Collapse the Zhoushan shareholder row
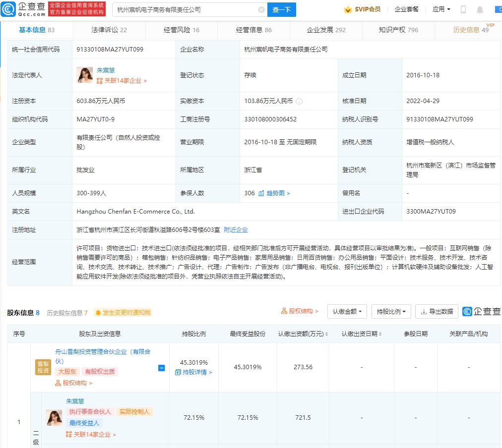 [x=161, y=368]
